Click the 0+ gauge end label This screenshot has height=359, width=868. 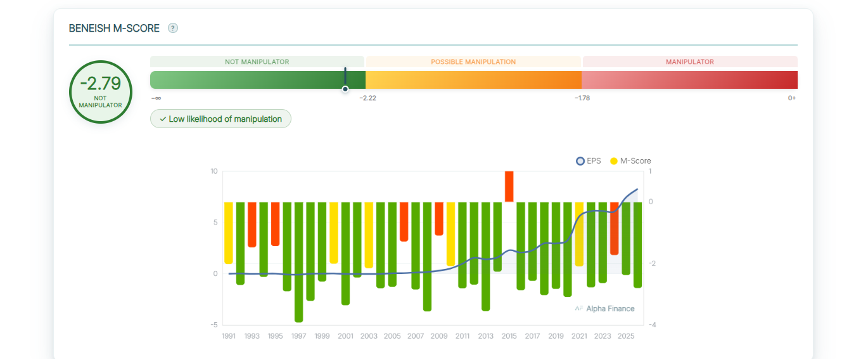coord(792,98)
